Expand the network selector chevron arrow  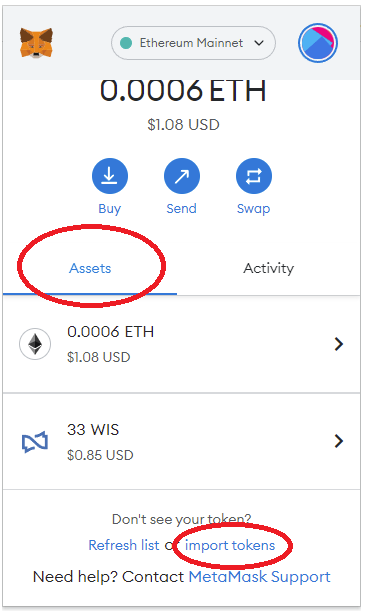[x=259, y=43]
